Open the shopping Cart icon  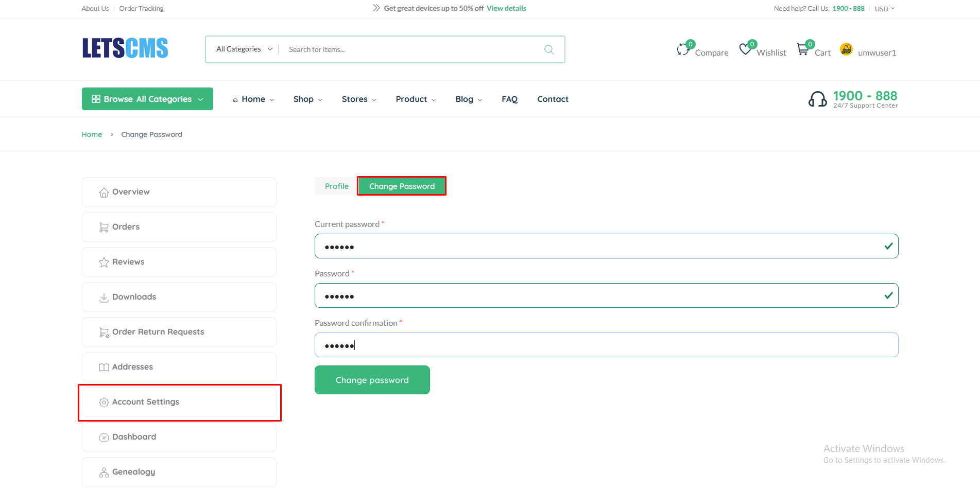[x=803, y=49]
